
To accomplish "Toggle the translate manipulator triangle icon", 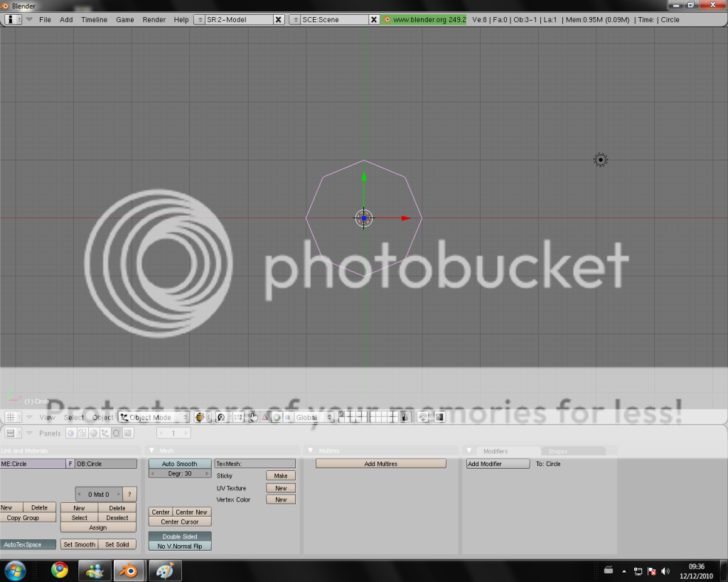I will point(264,417).
